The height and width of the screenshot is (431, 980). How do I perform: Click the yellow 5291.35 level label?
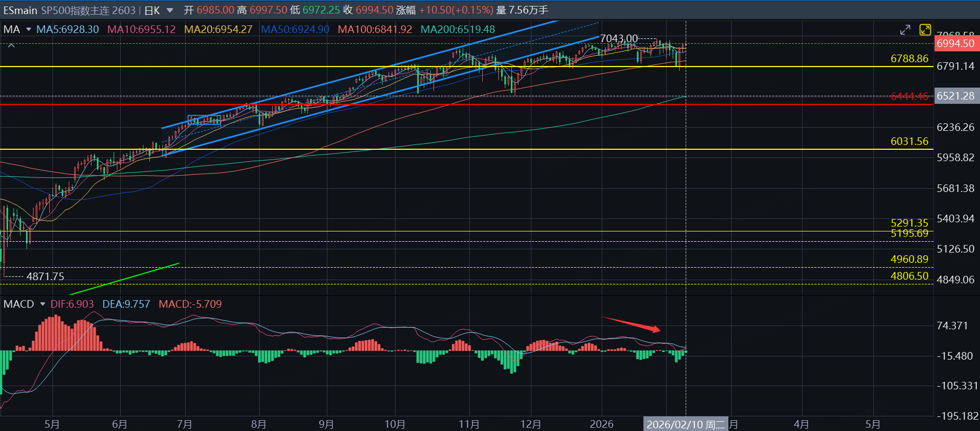[909, 223]
